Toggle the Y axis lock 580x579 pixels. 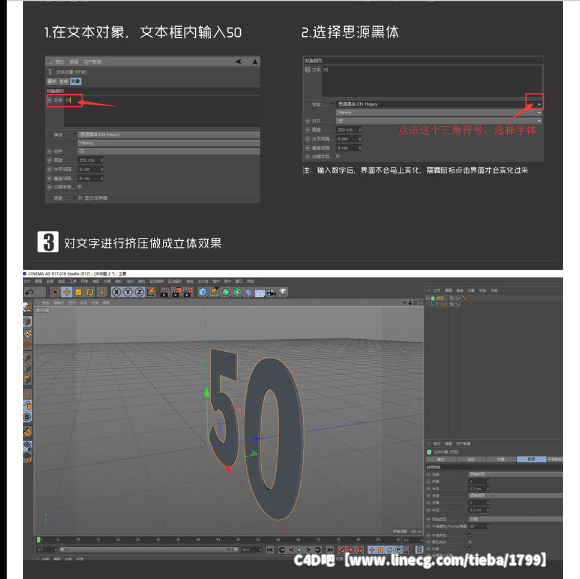[128, 292]
